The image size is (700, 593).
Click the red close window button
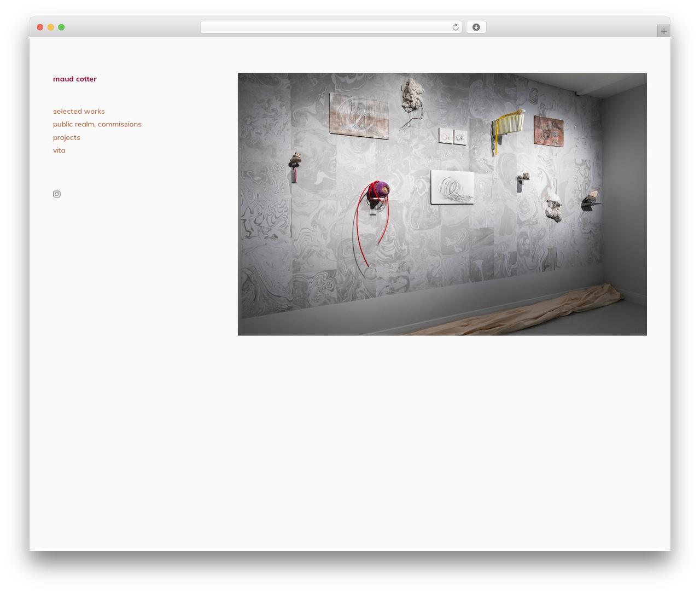point(40,27)
